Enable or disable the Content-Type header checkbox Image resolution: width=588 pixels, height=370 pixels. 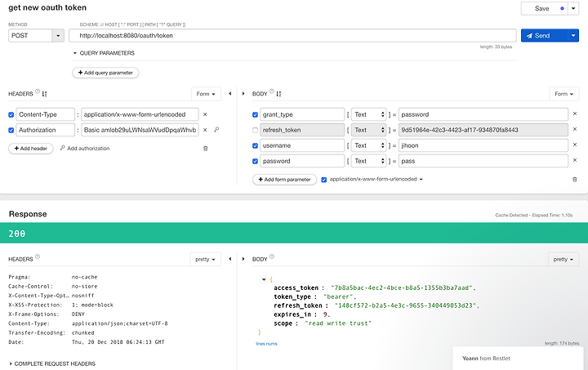(x=11, y=114)
